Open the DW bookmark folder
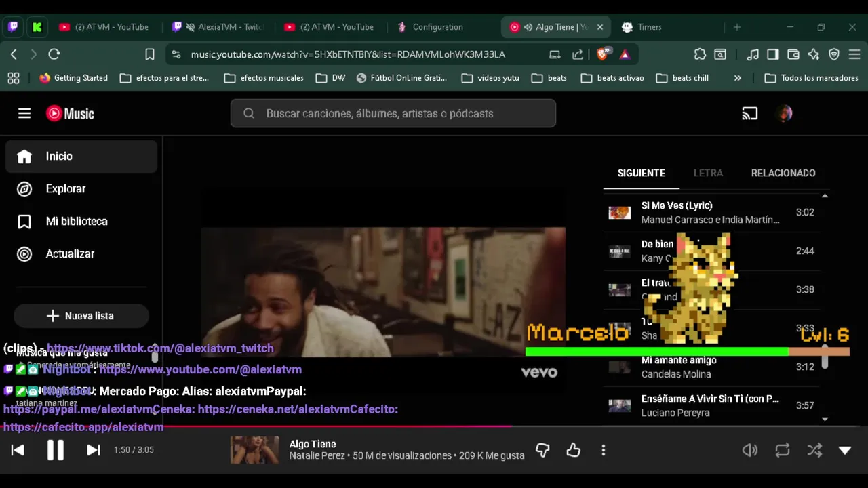Image resolution: width=868 pixels, height=488 pixels. click(x=331, y=78)
